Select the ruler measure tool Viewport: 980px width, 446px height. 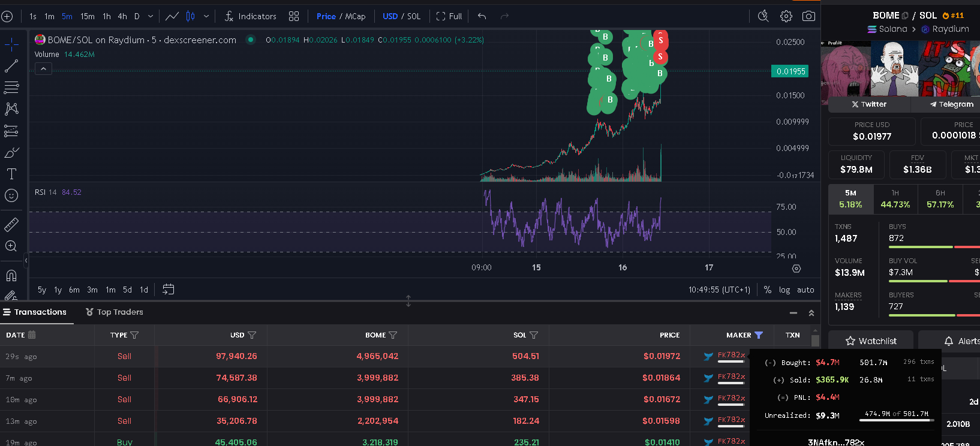point(11,225)
